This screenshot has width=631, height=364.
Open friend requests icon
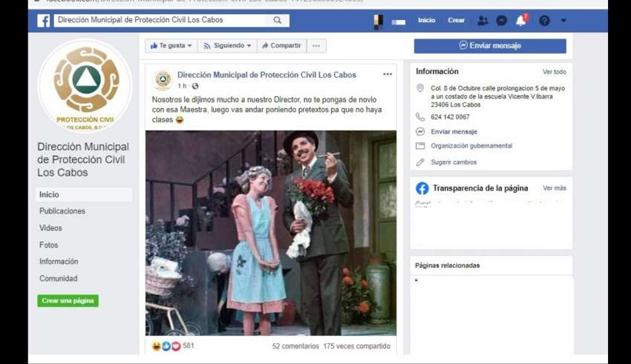[483, 21]
